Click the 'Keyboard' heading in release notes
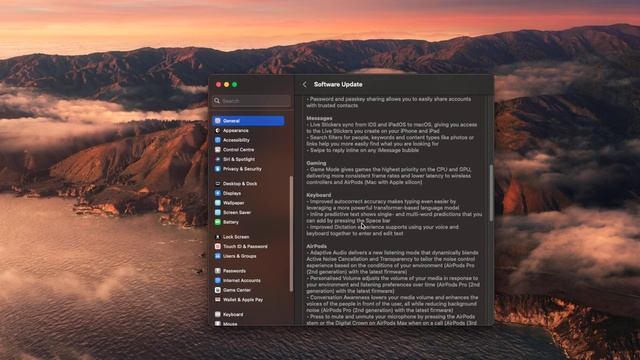This screenshot has height=360, width=640. [x=319, y=195]
